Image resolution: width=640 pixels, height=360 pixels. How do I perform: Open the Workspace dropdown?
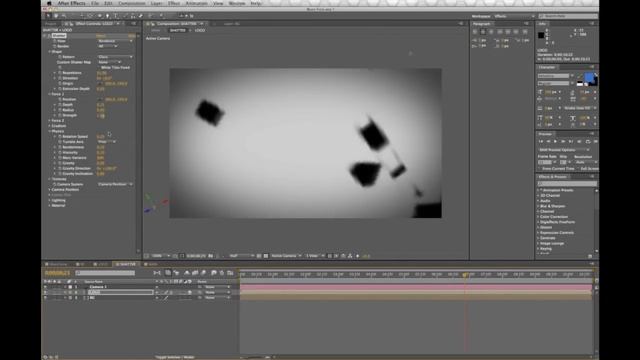point(514,16)
